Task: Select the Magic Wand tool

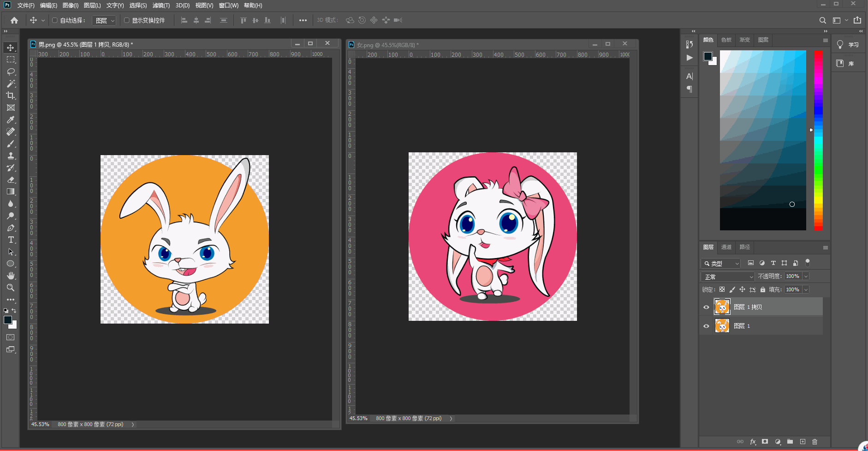Action: pyautogui.click(x=11, y=84)
